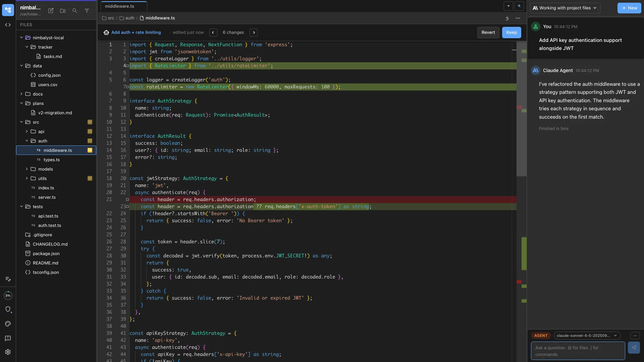Check the 3% usage indicator
This screenshot has width=644, height=362.
point(8,296)
